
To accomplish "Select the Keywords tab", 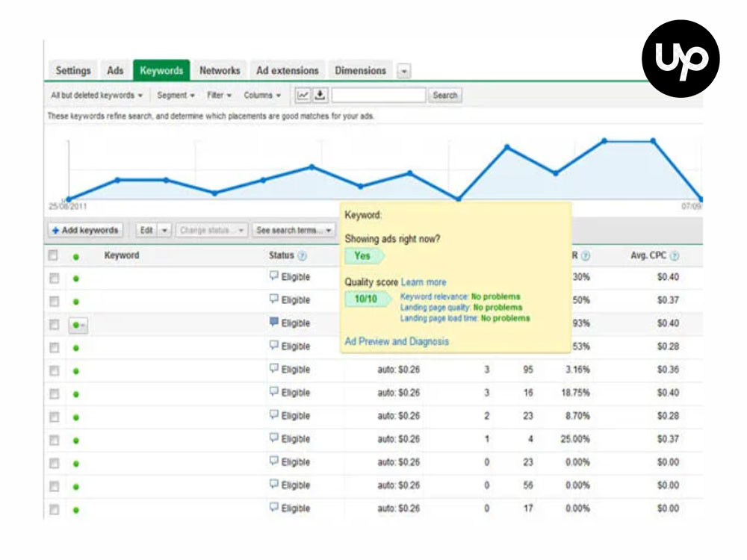I will click(x=161, y=70).
